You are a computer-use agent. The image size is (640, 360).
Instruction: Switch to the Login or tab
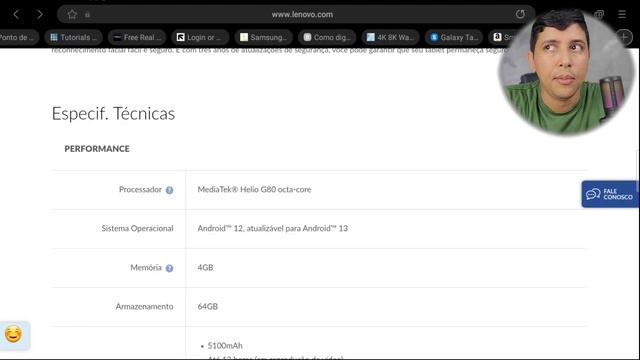point(200,37)
